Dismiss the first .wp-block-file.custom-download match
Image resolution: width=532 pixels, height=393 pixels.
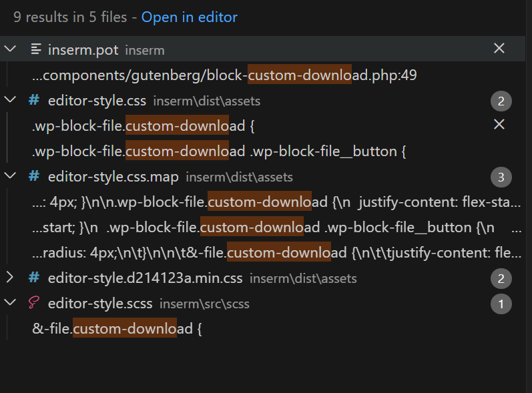point(499,125)
